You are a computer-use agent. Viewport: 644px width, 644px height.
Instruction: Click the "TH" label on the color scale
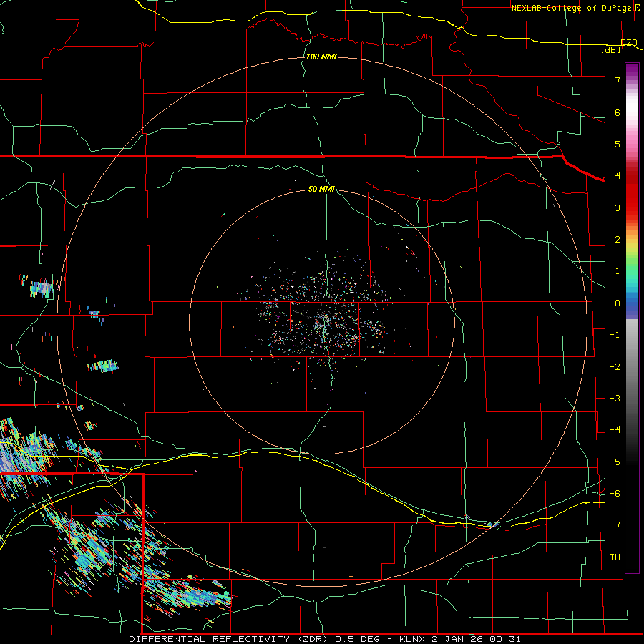coord(615,557)
